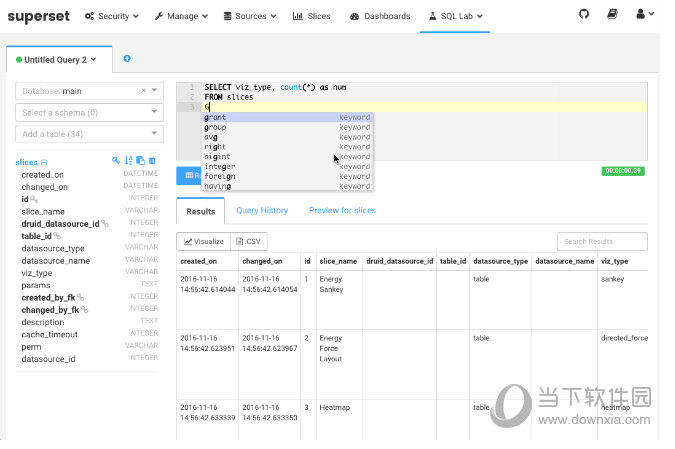
Task: Click the key indexes icon for slices table
Action: pos(116,161)
